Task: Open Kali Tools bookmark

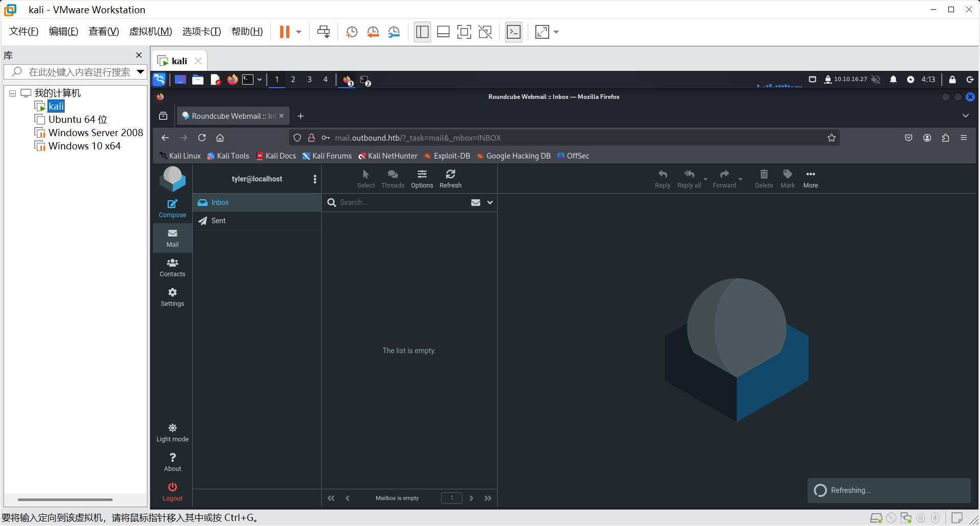Action: 228,156
